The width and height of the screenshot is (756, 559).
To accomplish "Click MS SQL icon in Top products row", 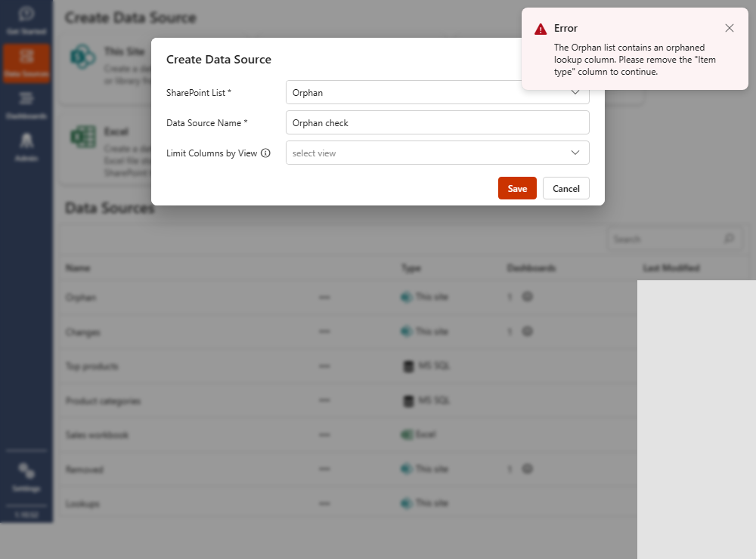I will (x=408, y=366).
